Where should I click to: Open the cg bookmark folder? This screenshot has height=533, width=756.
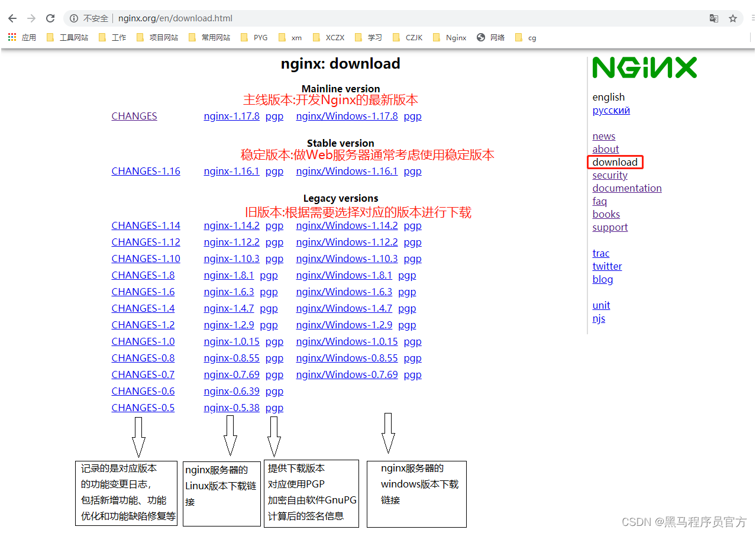pyautogui.click(x=525, y=37)
